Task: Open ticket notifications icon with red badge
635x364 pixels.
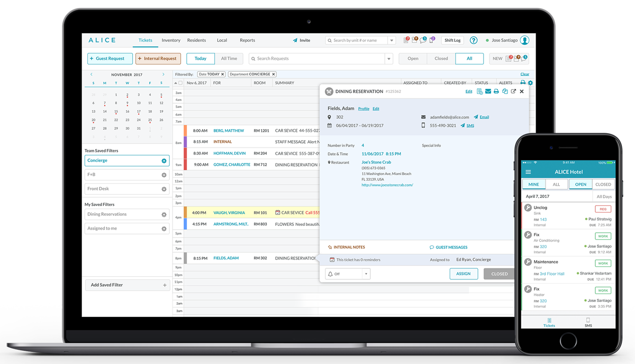Action: click(x=406, y=40)
